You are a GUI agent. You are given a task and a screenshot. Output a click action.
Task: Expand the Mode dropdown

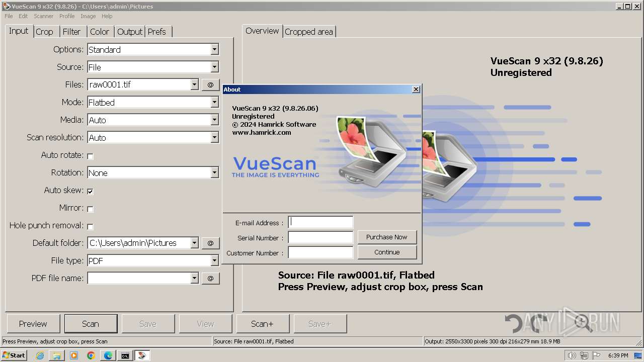214,102
